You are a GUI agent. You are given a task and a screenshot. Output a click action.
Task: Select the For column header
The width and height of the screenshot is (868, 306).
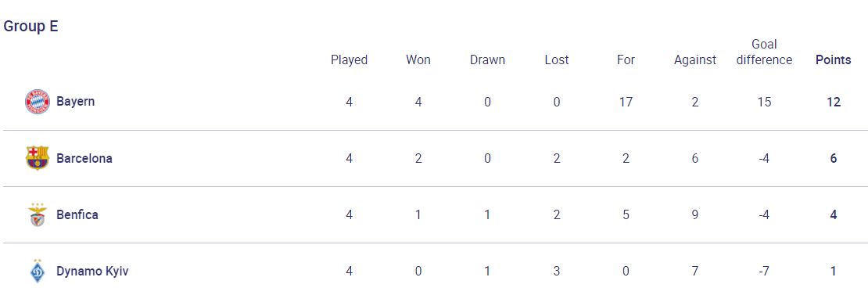coord(626,59)
